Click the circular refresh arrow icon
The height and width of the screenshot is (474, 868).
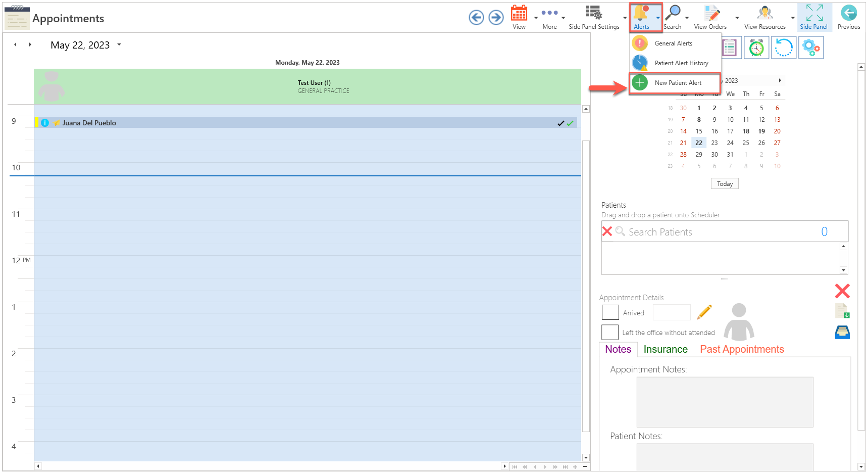click(x=784, y=48)
